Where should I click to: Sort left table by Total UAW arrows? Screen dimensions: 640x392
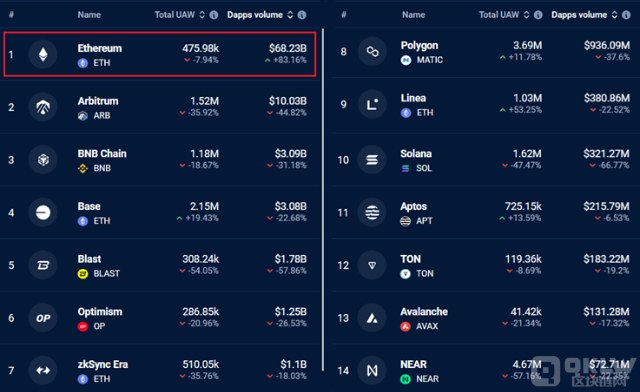pos(202,15)
